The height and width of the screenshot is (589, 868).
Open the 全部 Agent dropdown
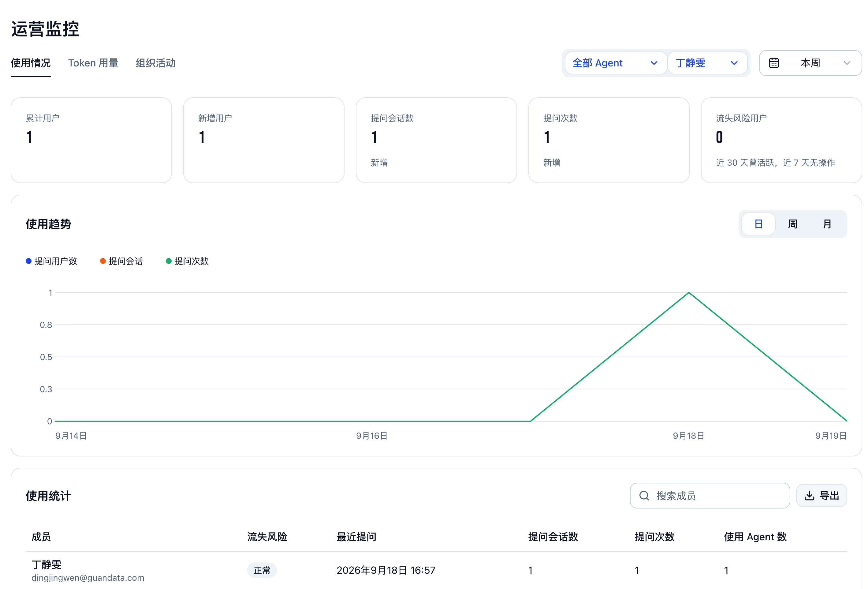(616, 63)
